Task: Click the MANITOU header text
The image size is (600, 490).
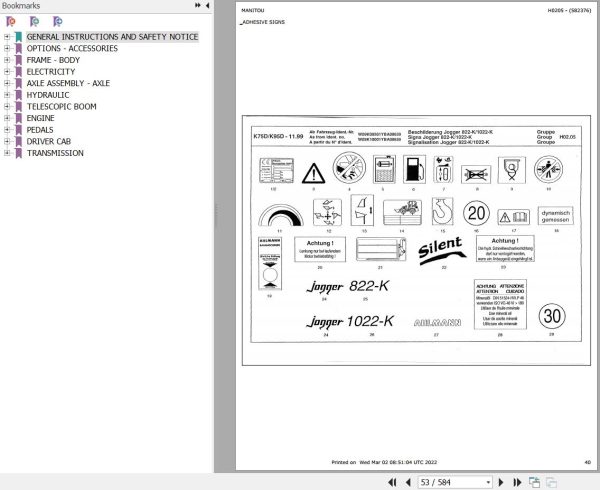Action: point(253,10)
